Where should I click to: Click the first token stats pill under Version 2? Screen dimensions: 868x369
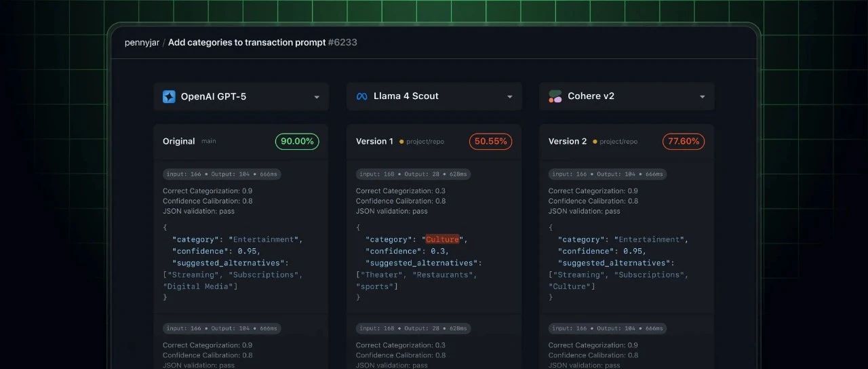(x=608, y=174)
